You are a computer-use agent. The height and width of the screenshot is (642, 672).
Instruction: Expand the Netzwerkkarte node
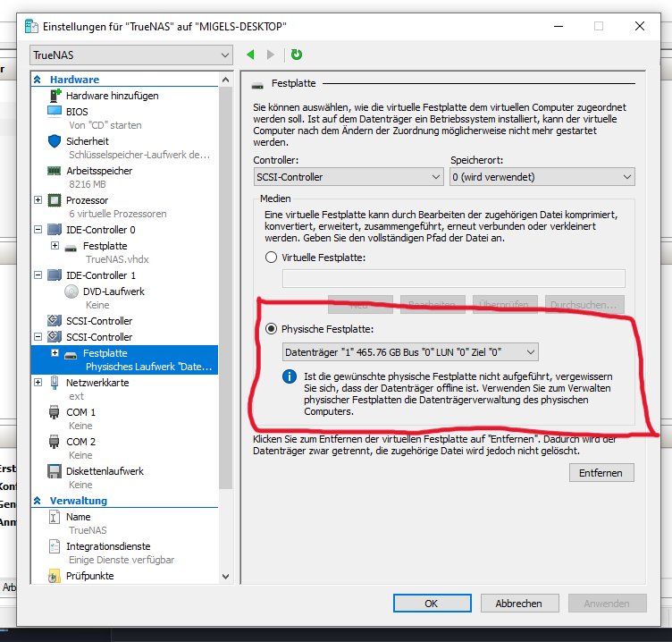38,382
